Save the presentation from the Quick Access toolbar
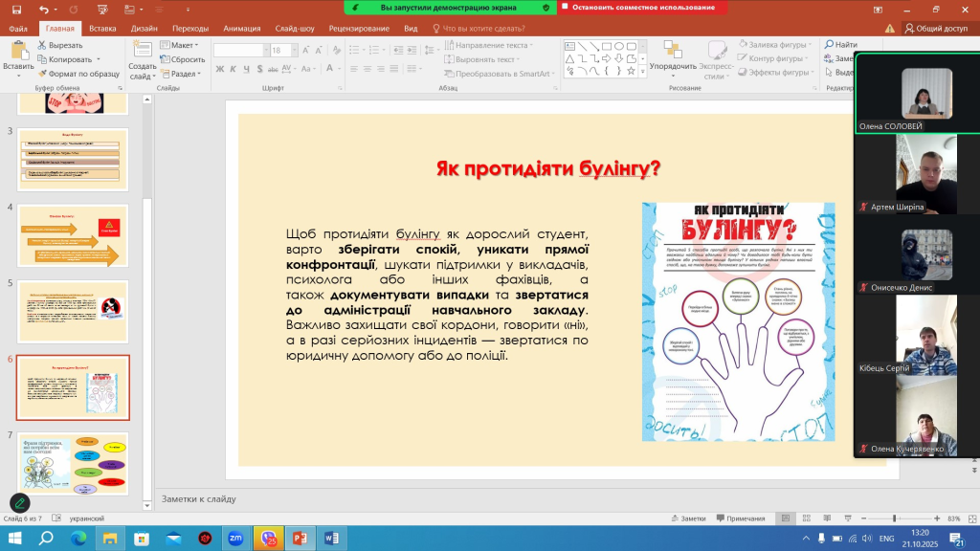This screenshot has width=980, height=551. click(16, 10)
